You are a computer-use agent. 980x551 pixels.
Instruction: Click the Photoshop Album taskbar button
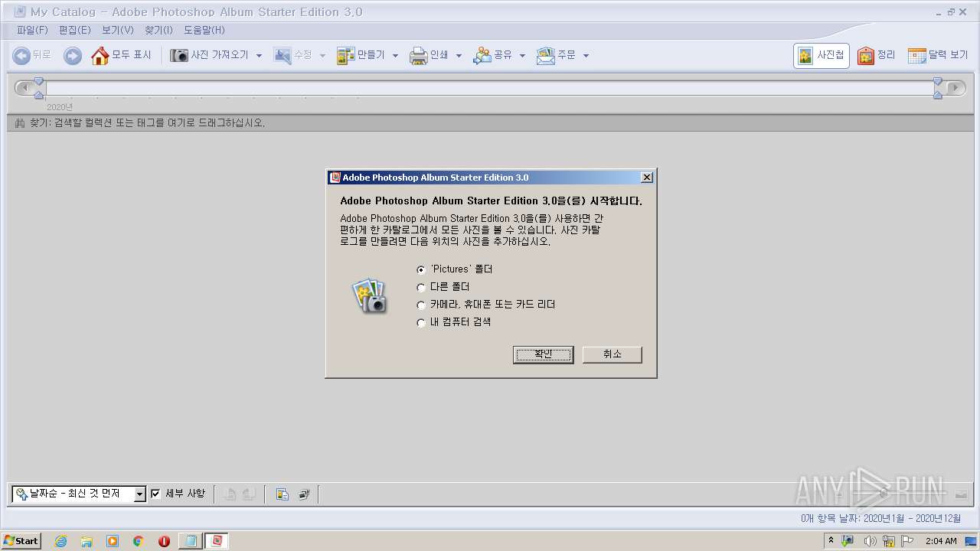[x=217, y=541]
